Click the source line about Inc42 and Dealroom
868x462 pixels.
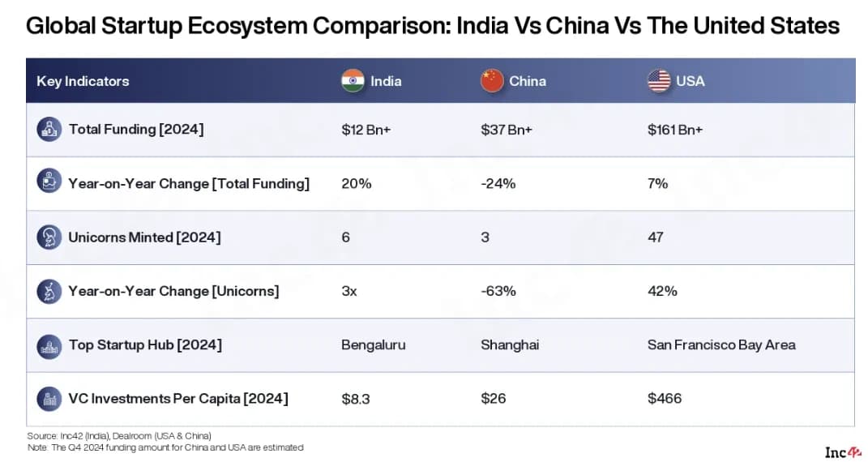pyautogui.click(x=119, y=436)
